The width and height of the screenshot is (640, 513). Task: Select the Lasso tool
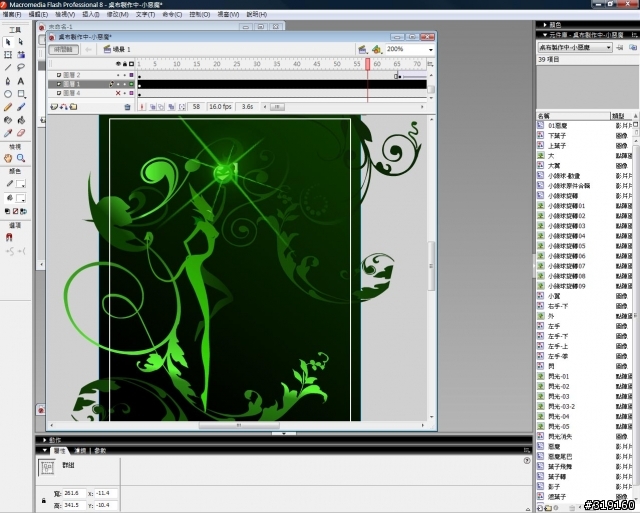click(x=21, y=67)
